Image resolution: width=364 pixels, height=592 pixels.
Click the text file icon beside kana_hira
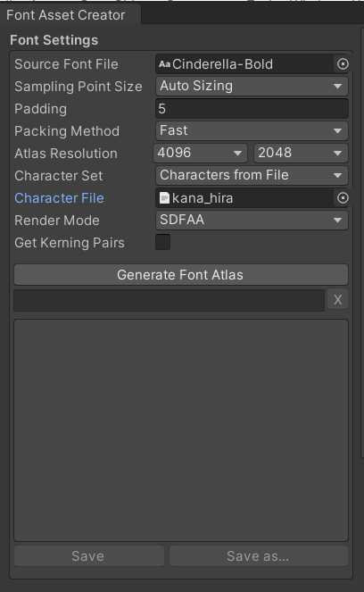point(164,198)
